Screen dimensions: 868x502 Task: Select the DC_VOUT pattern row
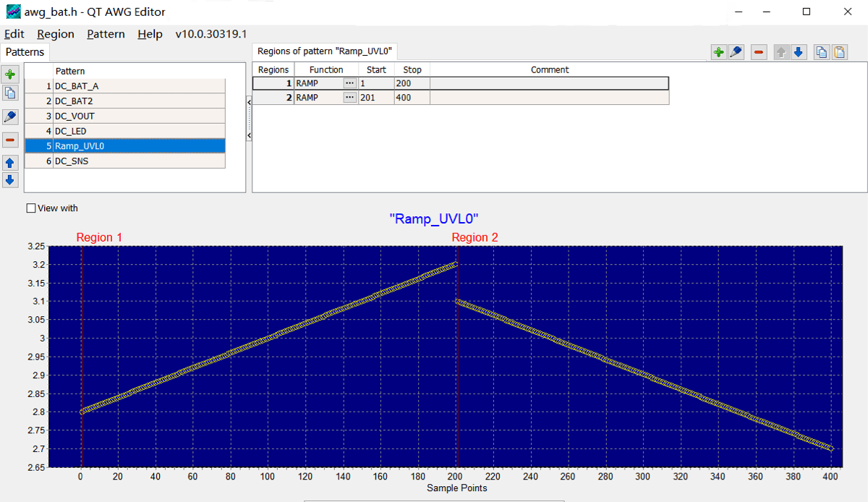124,116
